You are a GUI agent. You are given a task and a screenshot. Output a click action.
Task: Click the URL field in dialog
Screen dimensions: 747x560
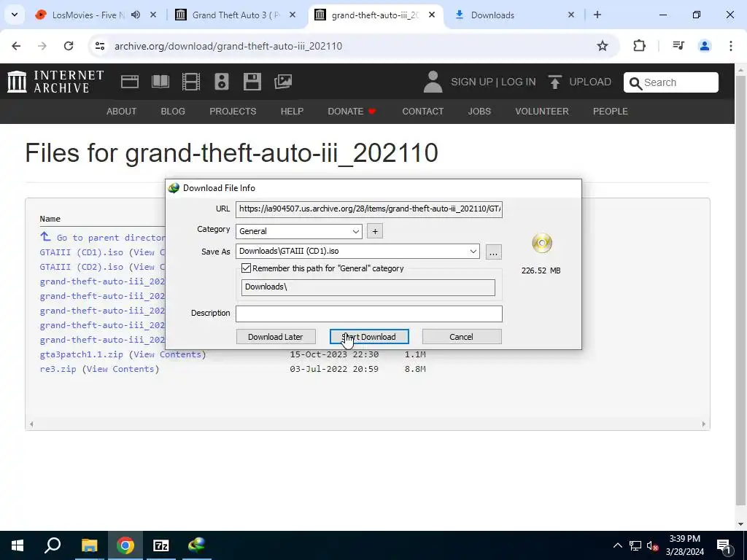368,209
